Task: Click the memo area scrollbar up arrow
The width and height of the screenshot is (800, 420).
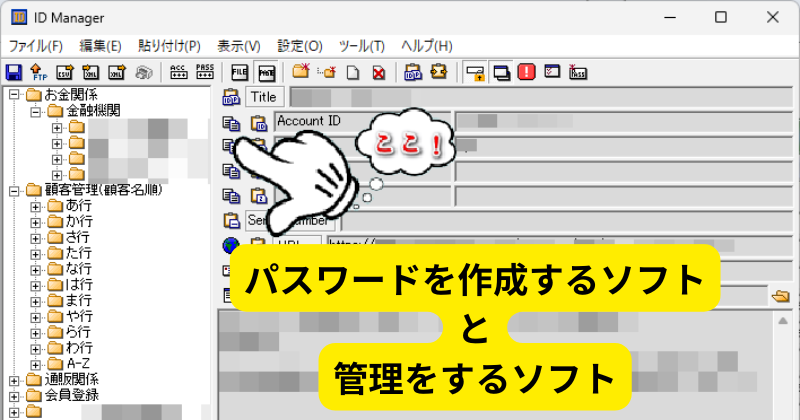Action: click(x=783, y=320)
